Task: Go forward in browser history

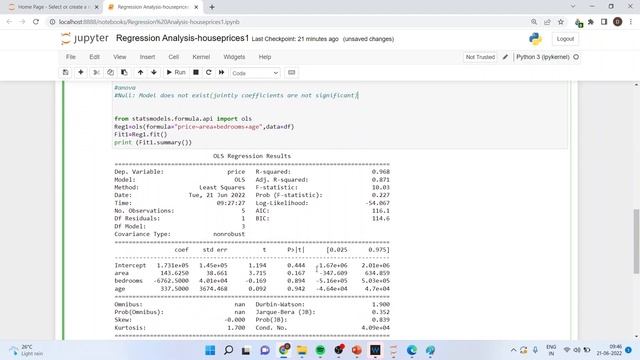Action: (22, 22)
